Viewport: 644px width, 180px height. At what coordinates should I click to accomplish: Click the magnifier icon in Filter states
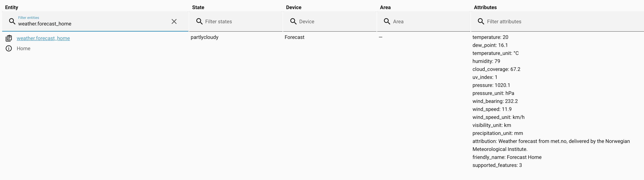[x=199, y=21]
